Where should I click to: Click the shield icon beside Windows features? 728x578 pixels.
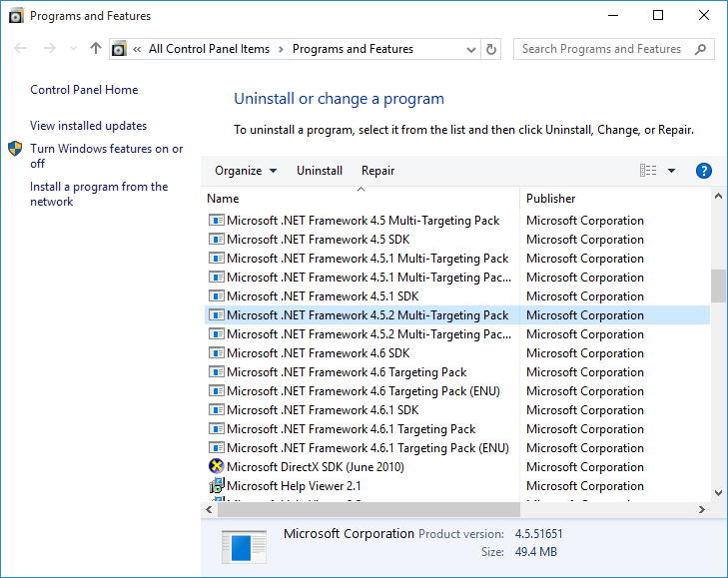coord(15,149)
